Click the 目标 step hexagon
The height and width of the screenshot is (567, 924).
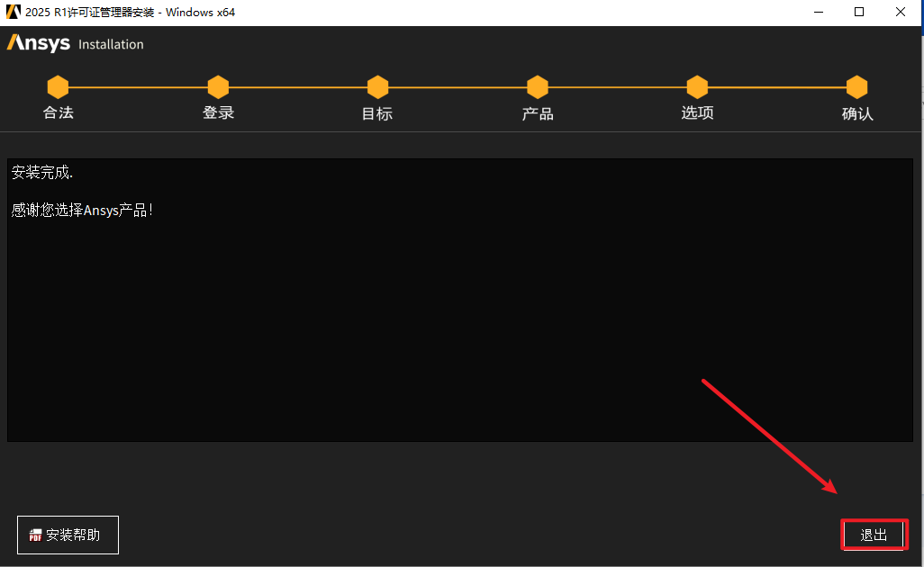[377, 87]
